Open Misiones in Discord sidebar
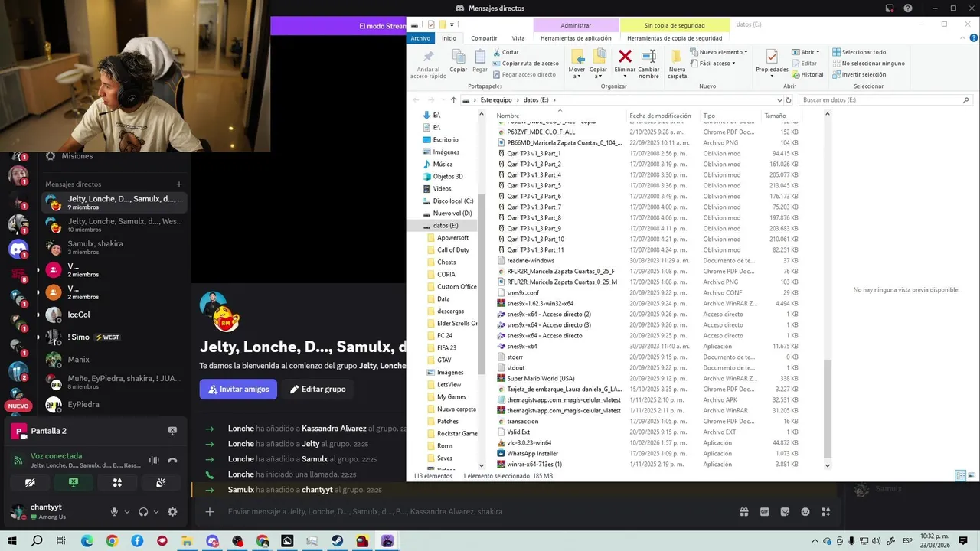The height and width of the screenshot is (551, 980). [x=77, y=156]
